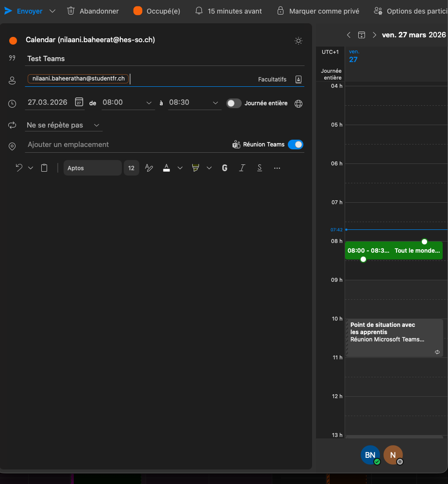Go to next day in calendar
Image resolution: width=448 pixels, height=484 pixels.
click(374, 35)
